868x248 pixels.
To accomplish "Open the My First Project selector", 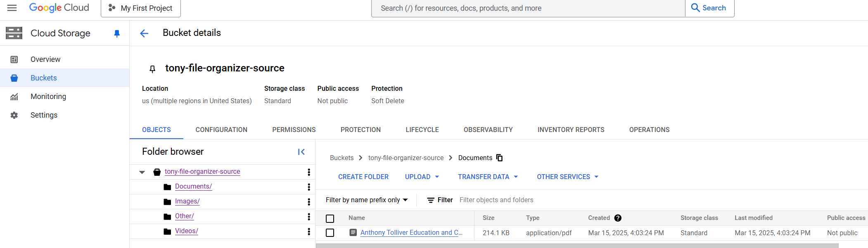I will tap(141, 8).
